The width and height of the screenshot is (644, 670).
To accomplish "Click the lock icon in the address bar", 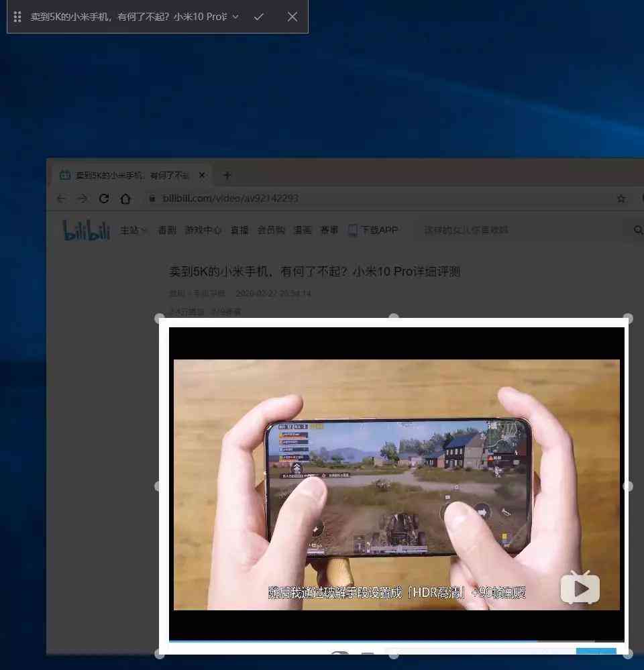I will click(x=152, y=199).
